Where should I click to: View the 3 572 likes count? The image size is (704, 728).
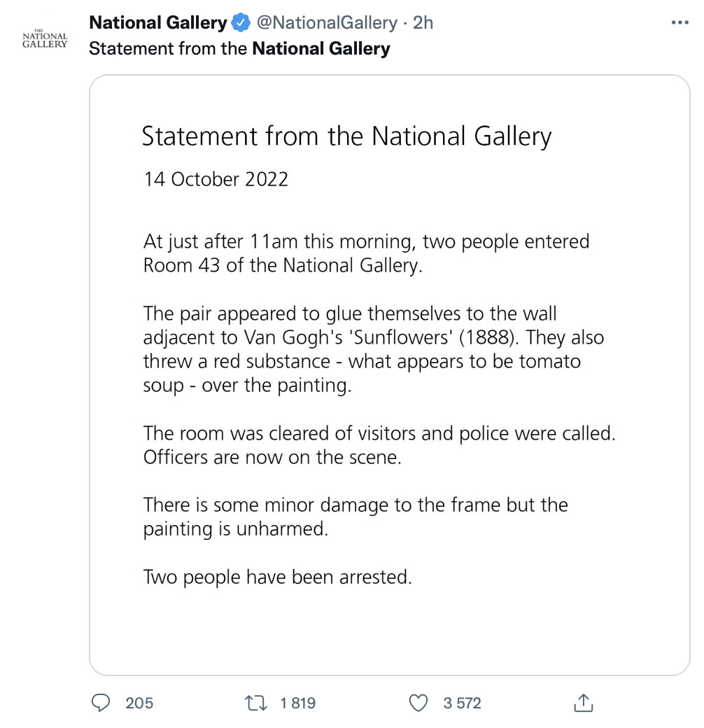point(462,703)
